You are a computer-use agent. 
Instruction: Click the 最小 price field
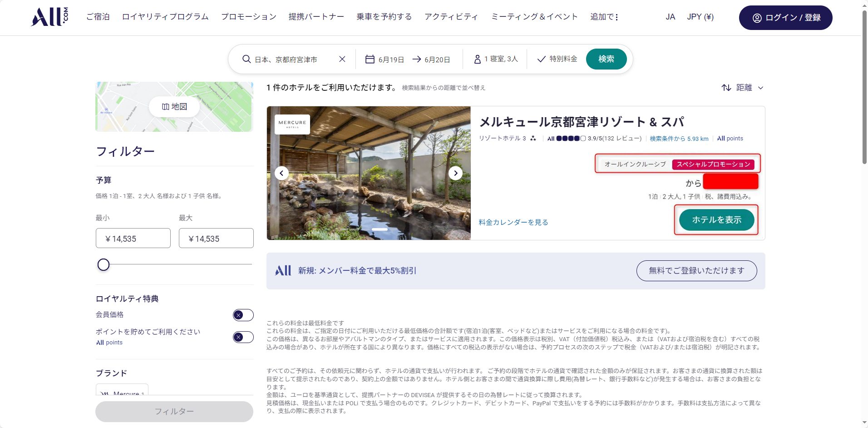(133, 238)
